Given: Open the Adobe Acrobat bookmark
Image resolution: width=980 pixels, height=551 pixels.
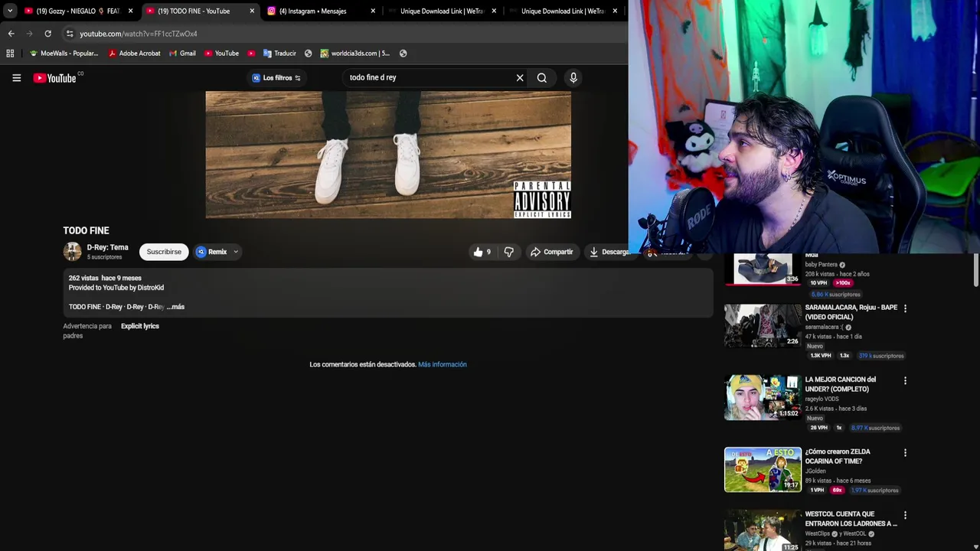Looking at the screenshot, I should tap(135, 54).
